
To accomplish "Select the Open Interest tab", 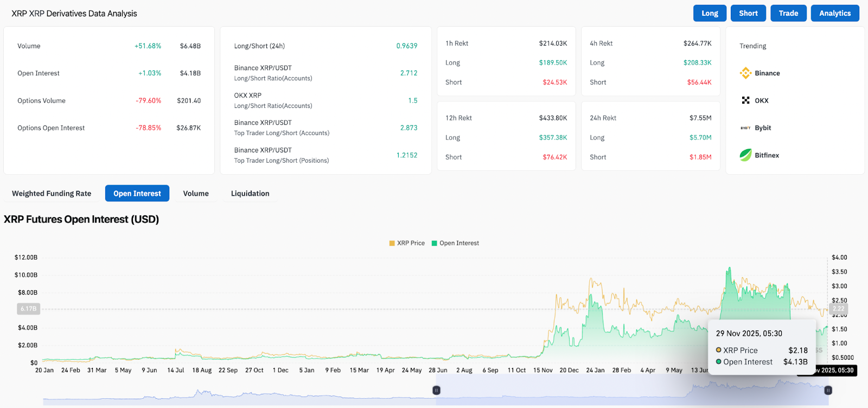I will [137, 194].
